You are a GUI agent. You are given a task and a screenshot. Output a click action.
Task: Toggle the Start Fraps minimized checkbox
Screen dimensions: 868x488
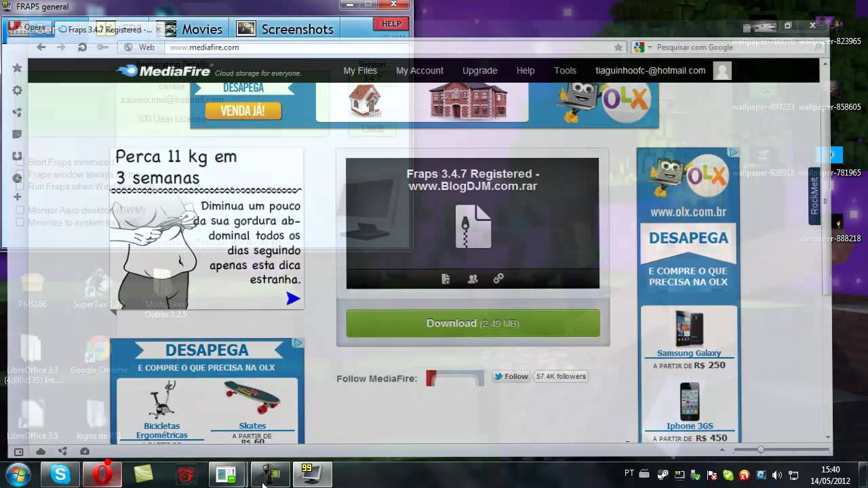[20, 163]
